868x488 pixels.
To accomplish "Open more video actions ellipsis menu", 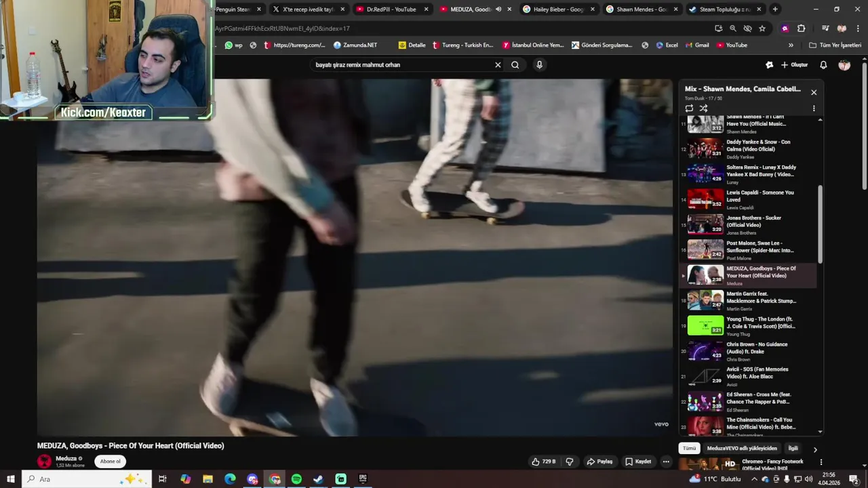I will (666, 462).
